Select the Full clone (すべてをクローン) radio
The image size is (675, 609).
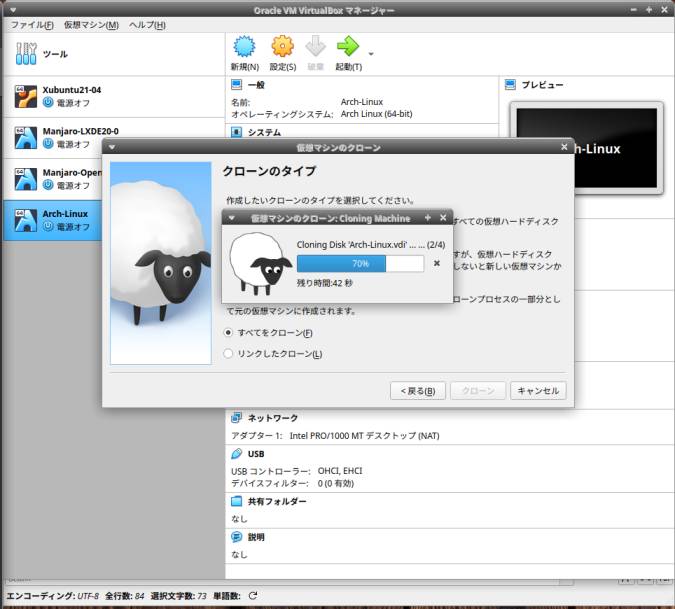pos(228,333)
